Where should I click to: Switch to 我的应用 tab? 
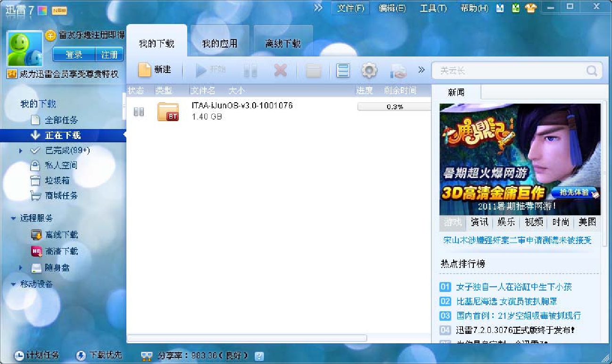220,44
